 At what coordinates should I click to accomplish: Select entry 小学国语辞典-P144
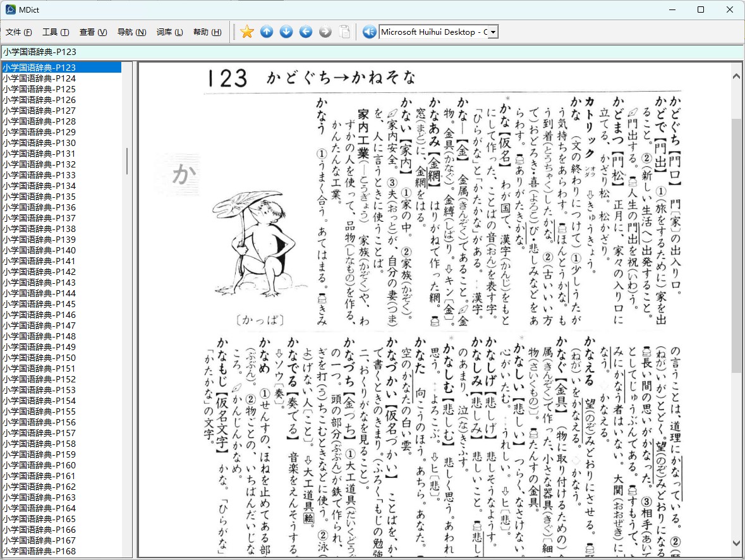[61, 293]
